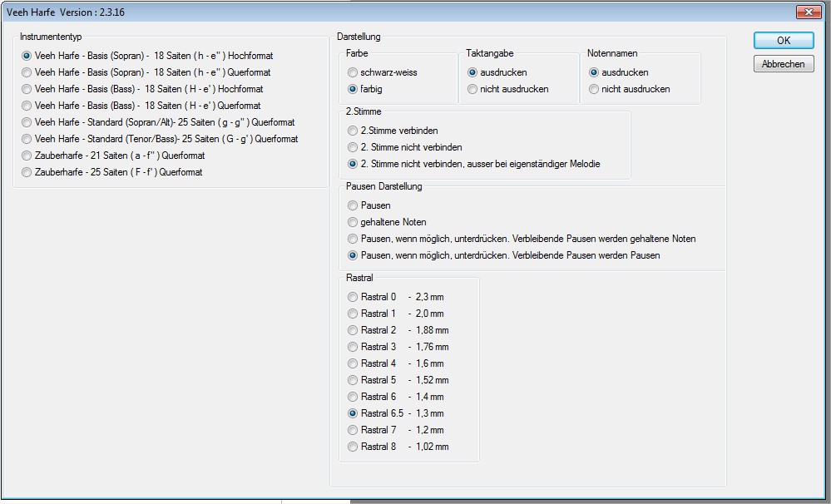
Task: Select nicht ausdrucken under Notennamen
Action: 594,89
